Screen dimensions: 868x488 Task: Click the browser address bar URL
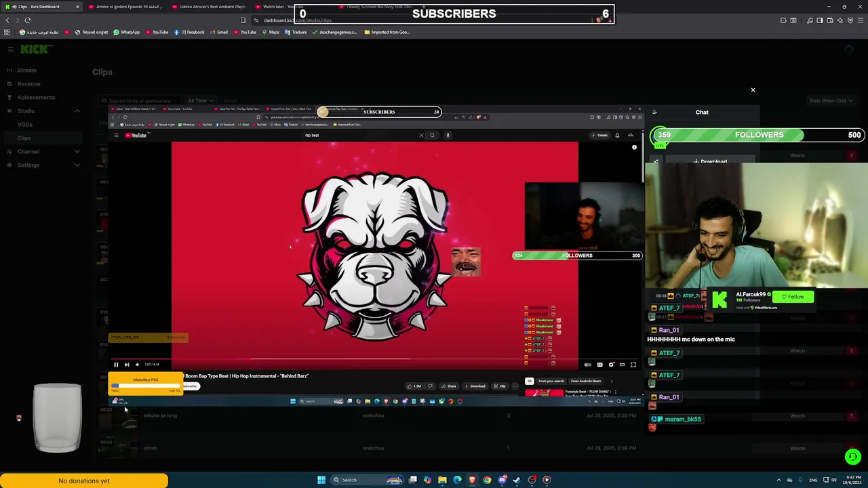(297, 20)
